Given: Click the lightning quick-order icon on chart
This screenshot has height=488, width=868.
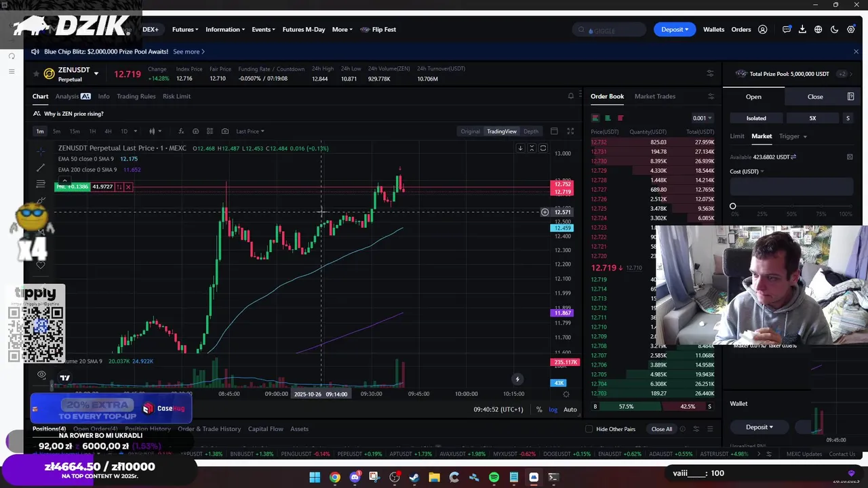Looking at the screenshot, I should point(517,380).
